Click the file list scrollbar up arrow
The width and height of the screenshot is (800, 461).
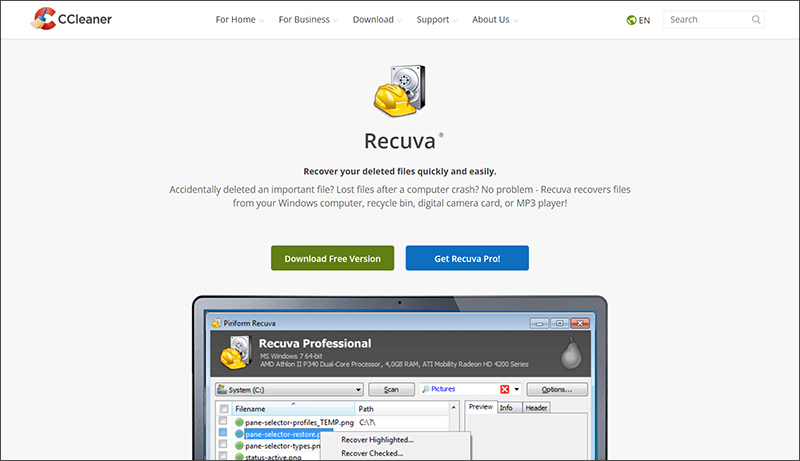click(x=454, y=407)
